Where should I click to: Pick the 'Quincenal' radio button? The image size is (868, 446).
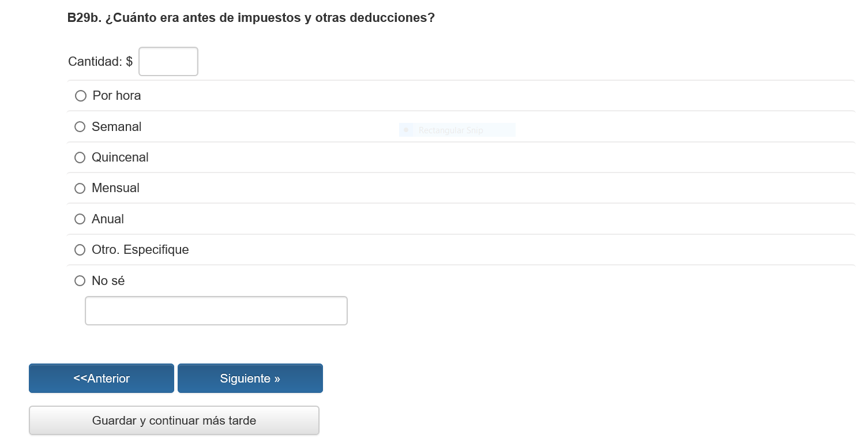80,158
